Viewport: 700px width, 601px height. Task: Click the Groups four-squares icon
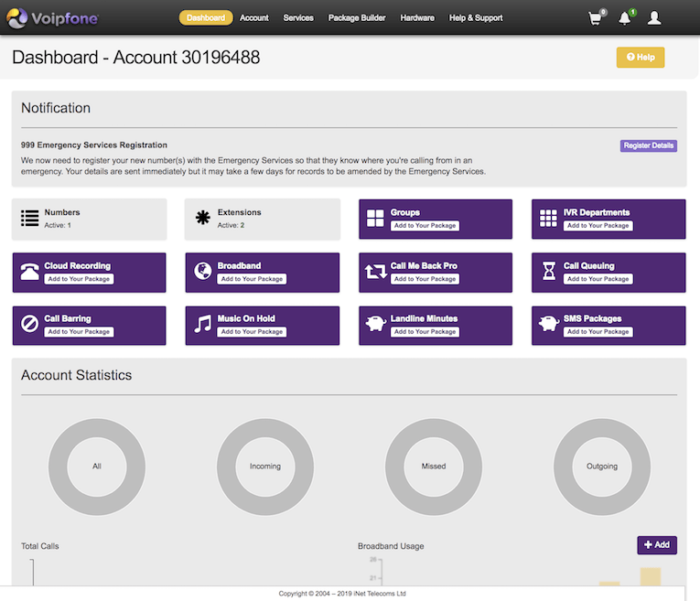pos(375,219)
